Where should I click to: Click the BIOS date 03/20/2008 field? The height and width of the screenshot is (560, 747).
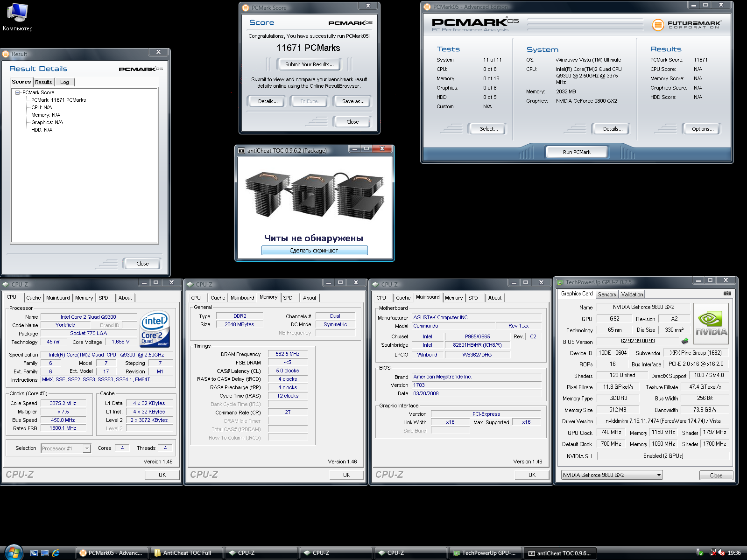click(x=477, y=393)
